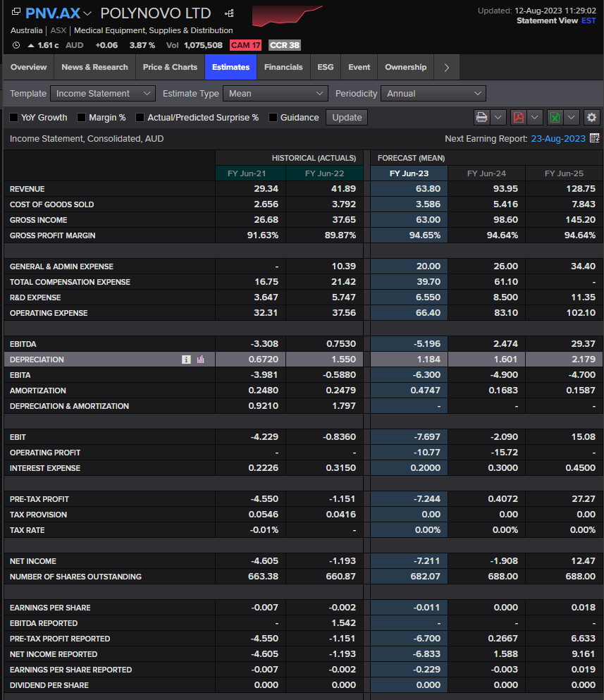Check the Guidance checkbox
Viewport: 604px width, 700px height.
coord(273,118)
